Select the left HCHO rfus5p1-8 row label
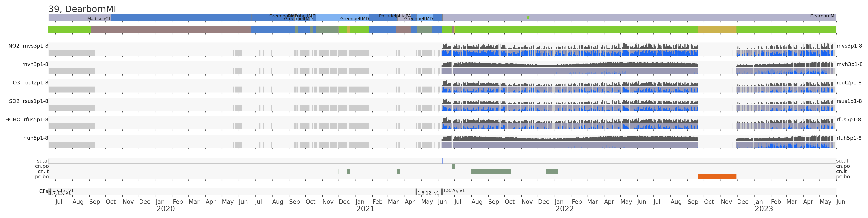Screen dimensions: 868x218 pos(27,120)
